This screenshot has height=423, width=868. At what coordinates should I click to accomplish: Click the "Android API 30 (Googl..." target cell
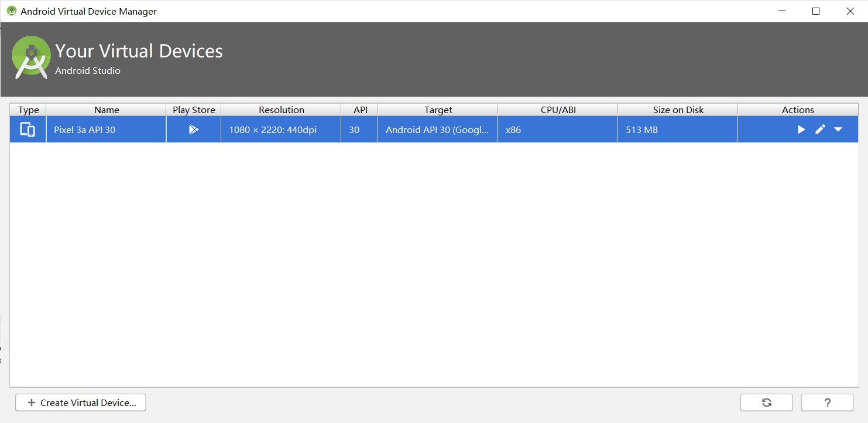pyautogui.click(x=438, y=129)
